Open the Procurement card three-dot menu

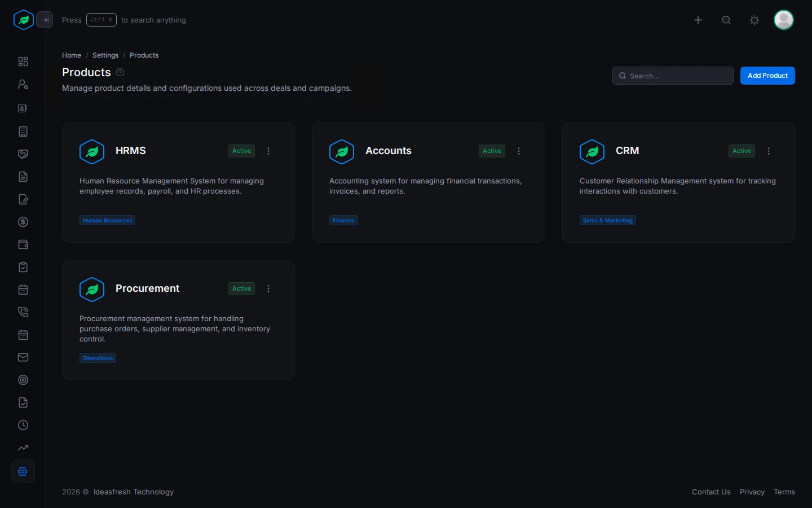[x=268, y=288]
